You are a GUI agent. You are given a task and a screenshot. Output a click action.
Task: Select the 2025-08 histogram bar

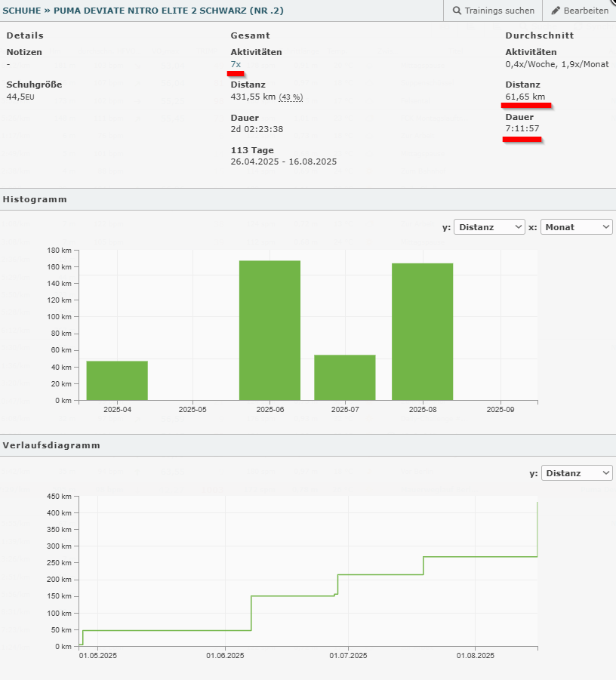tap(422, 331)
